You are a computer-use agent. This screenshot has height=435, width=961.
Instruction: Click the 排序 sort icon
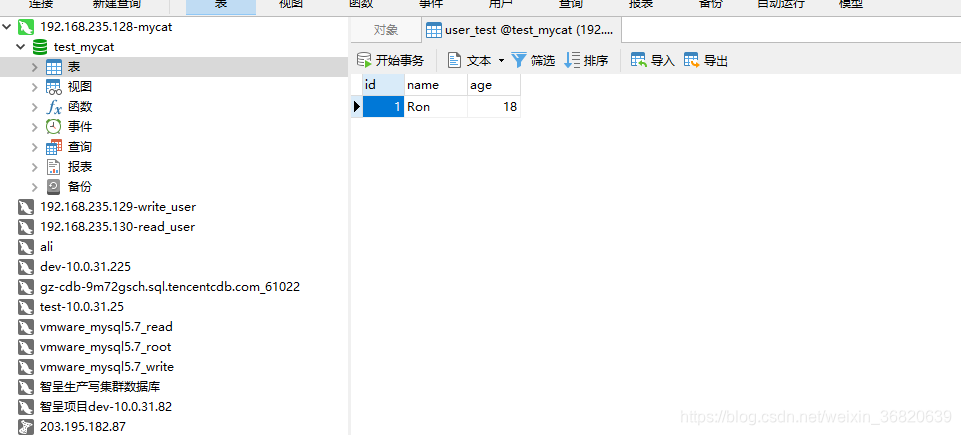pos(572,60)
